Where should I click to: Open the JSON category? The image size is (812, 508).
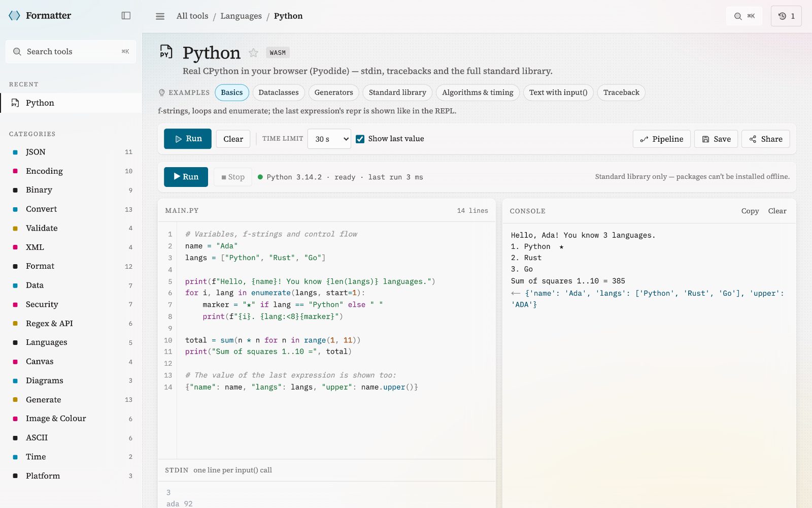pyautogui.click(x=71, y=152)
